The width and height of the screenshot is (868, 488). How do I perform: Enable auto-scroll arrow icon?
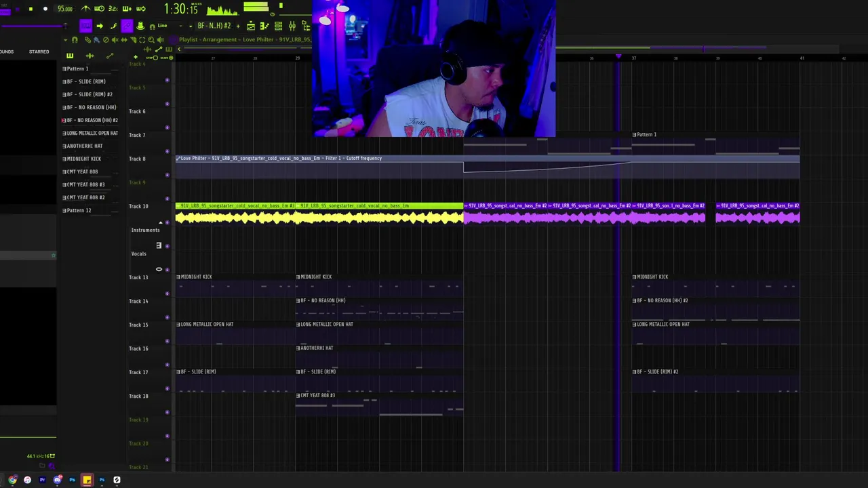click(x=100, y=26)
